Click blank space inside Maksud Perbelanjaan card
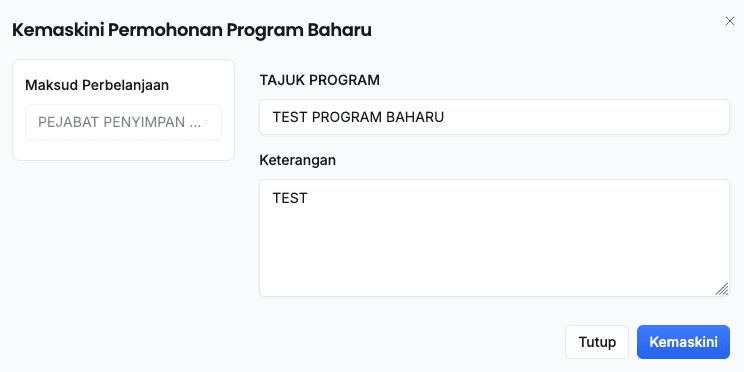744x372 pixels. point(123,150)
